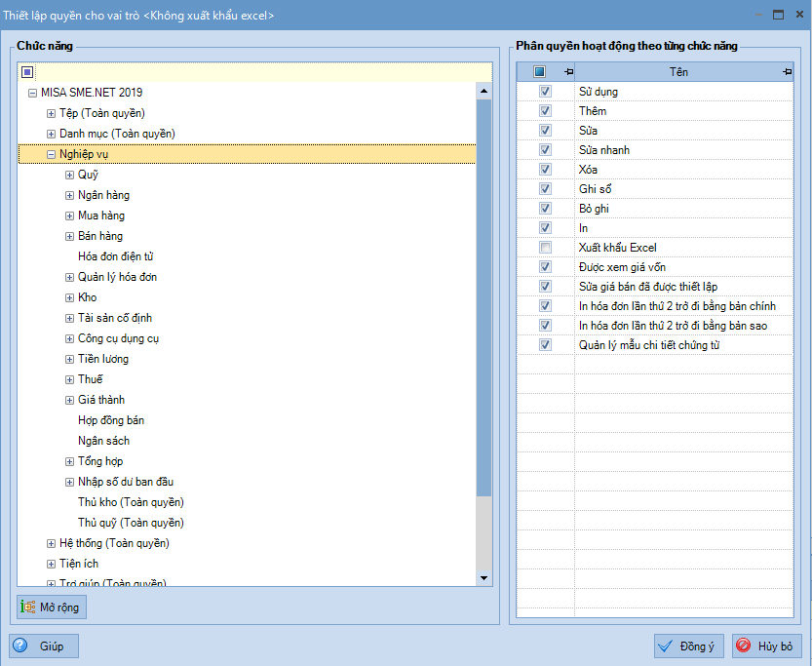812x666 pixels.
Task: Click the Hủy bỏ red cancel icon
Action: 743,646
